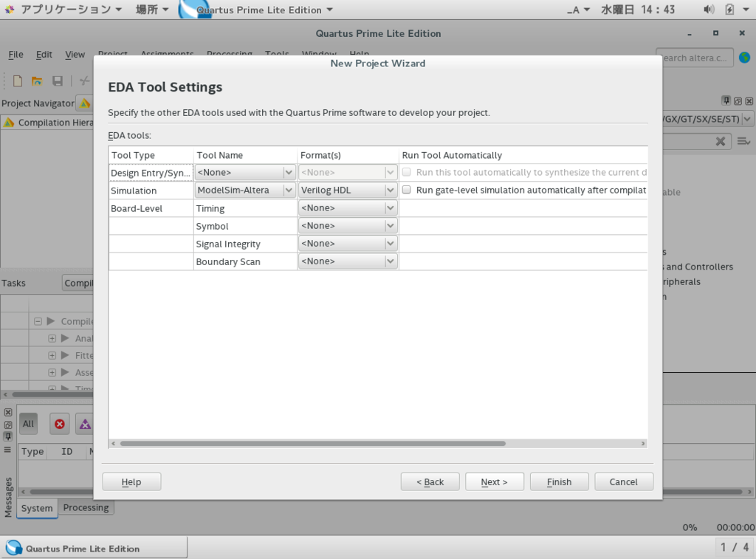Screen dimensions: 756x559
Task: Go to previous page with Back button
Action: tap(430, 481)
